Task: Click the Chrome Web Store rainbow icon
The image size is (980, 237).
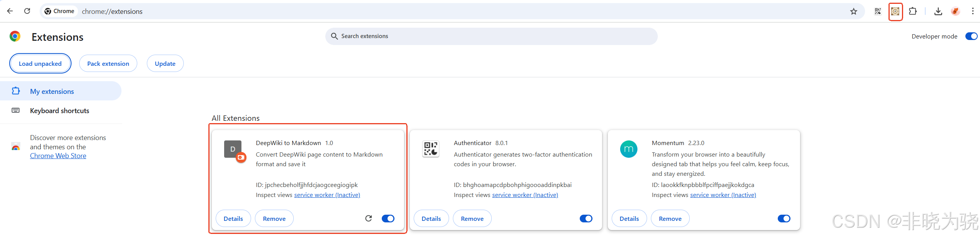Action: coord(16,147)
